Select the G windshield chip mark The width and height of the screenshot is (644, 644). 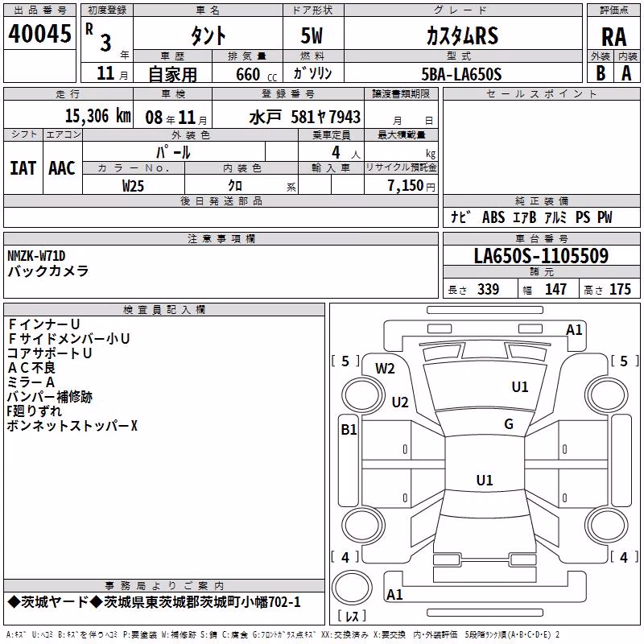(x=509, y=424)
